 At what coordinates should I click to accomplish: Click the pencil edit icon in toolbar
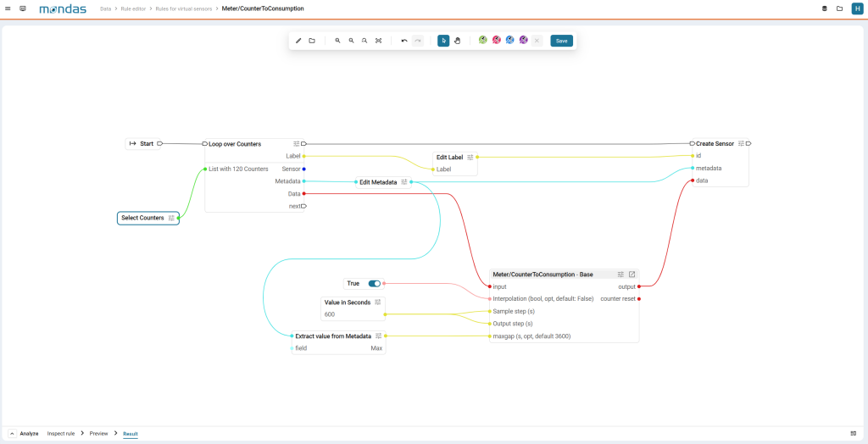click(x=298, y=41)
